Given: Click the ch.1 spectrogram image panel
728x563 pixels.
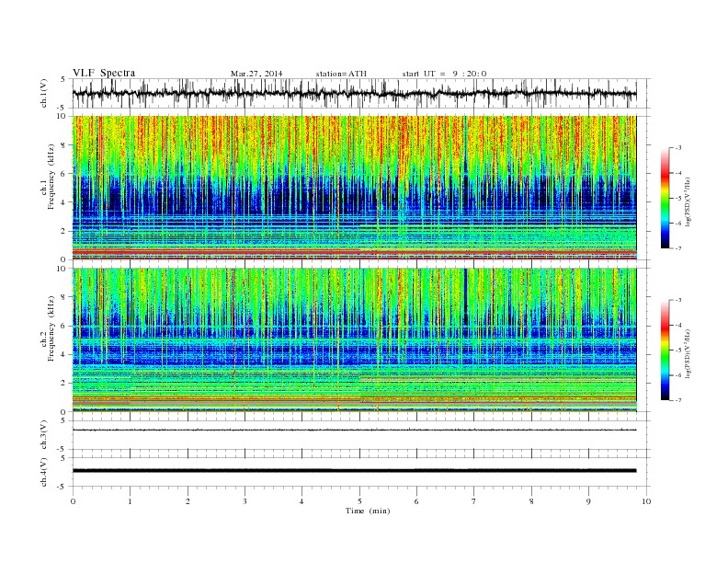Looking at the screenshot, I should coord(354,188).
